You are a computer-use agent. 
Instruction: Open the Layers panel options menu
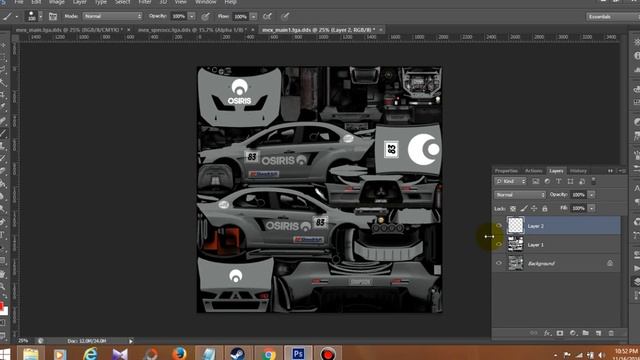click(622, 171)
